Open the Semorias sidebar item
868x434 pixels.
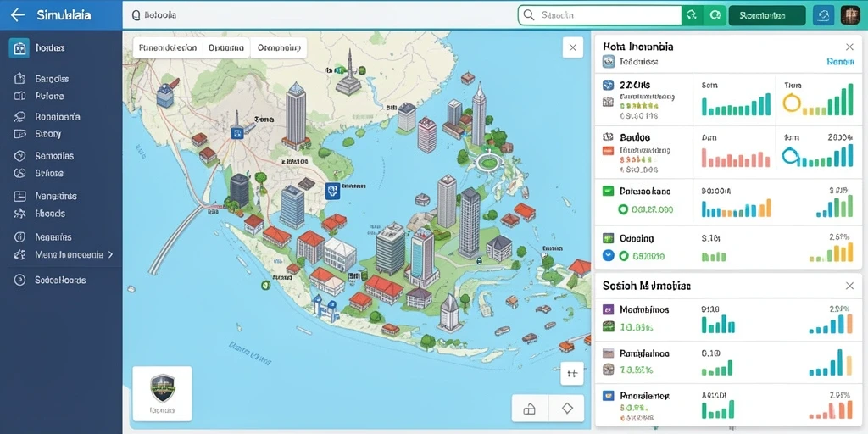pyautogui.click(x=44, y=156)
